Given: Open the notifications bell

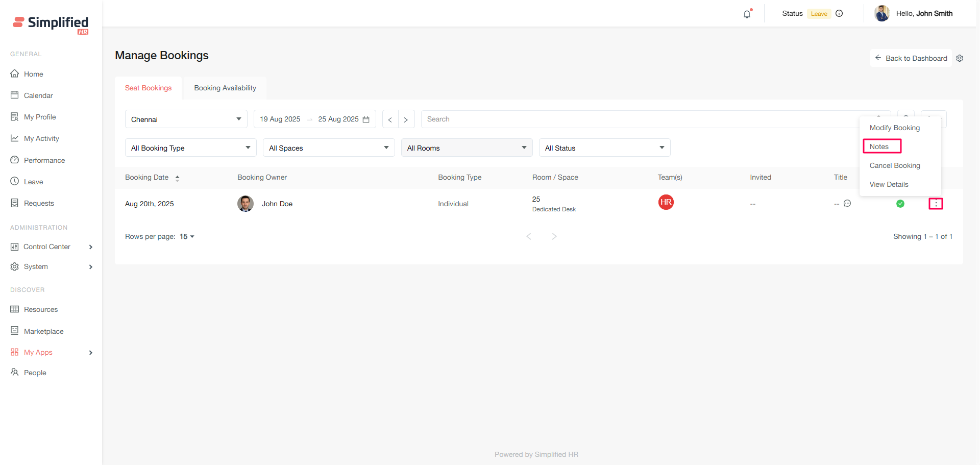Looking at the screenshot, I should (x=747, y=14).
